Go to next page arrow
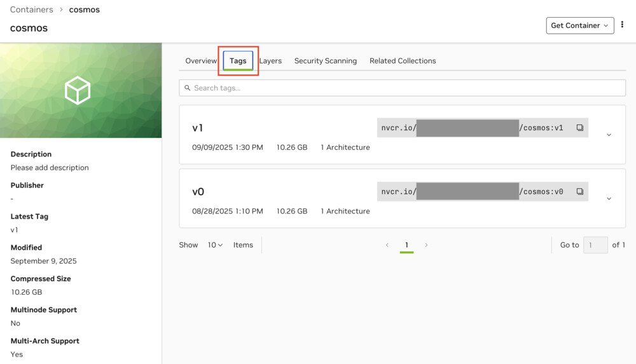636x364 pixels. click(x=426, y=245)
